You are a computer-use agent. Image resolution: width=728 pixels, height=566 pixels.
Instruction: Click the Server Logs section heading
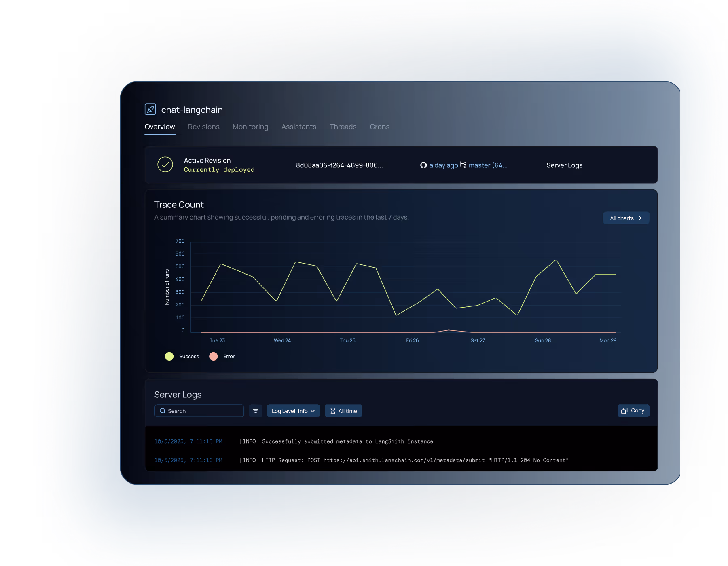[178, 395]
